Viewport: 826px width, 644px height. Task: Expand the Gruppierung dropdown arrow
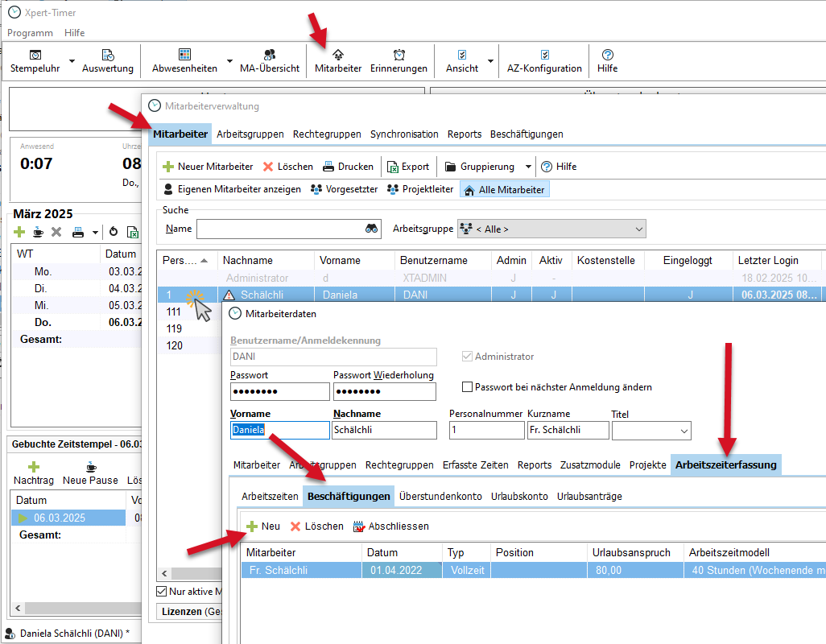(x=528, y=167)
